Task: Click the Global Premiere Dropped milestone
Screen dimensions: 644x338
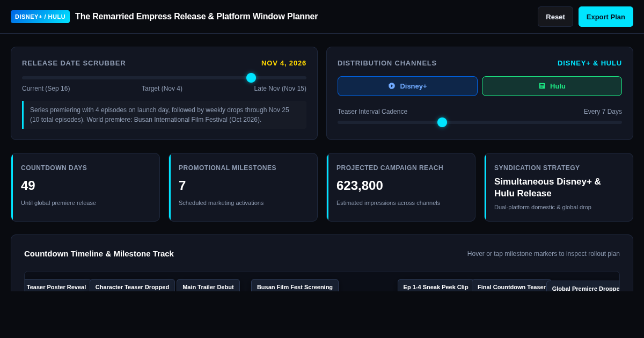Action: 583,287
